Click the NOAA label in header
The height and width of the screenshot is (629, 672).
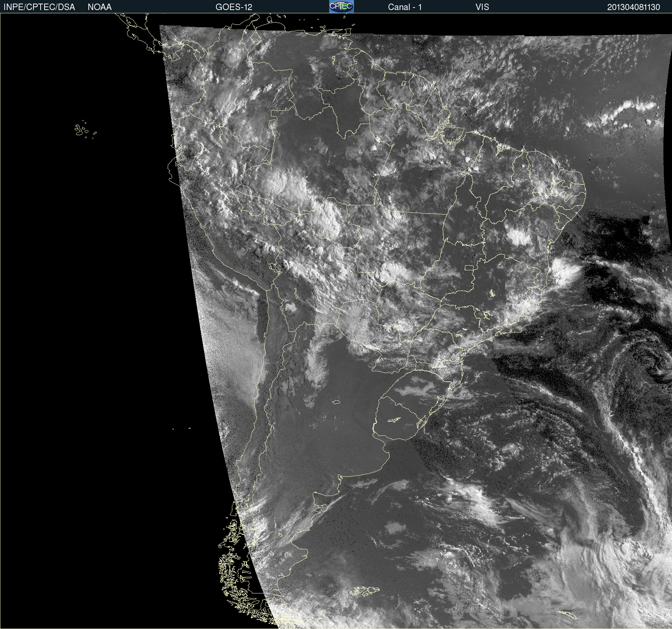(100, 7)
